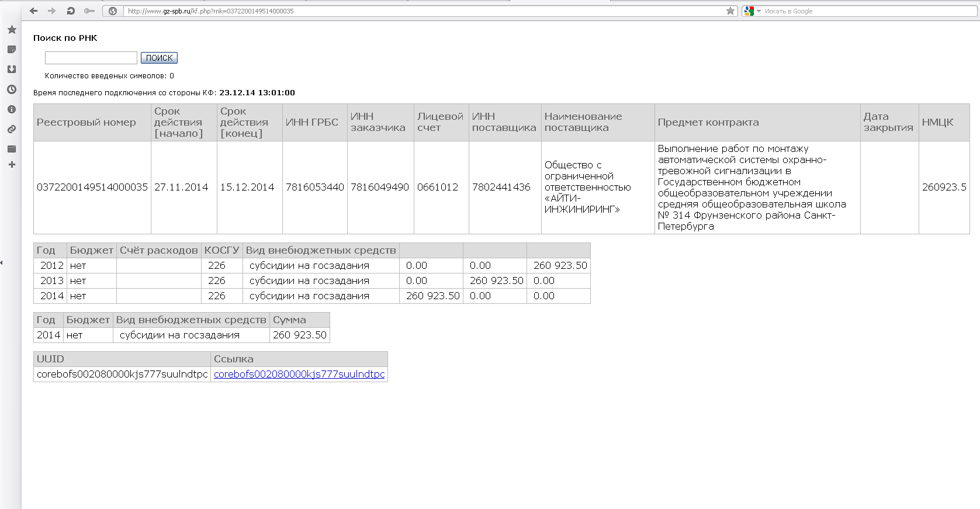
Task: Open the Bookmarks panel star in sidebar
Action: 12,30
